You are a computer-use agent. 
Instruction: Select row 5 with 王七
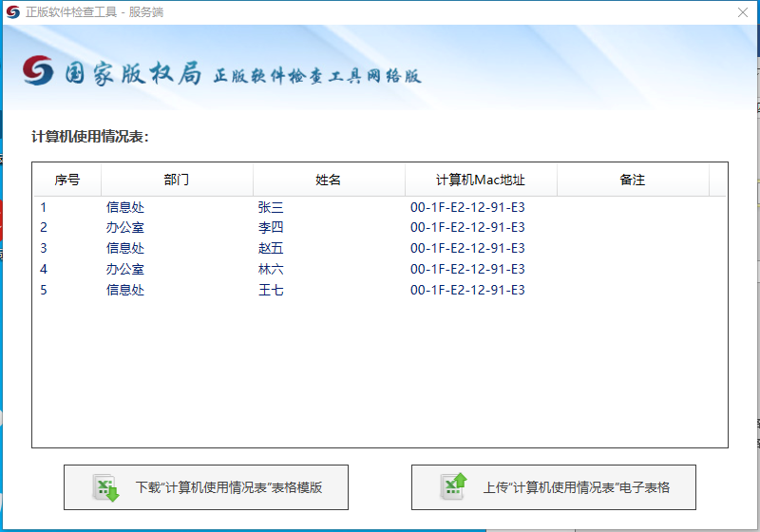click(379, 290)
